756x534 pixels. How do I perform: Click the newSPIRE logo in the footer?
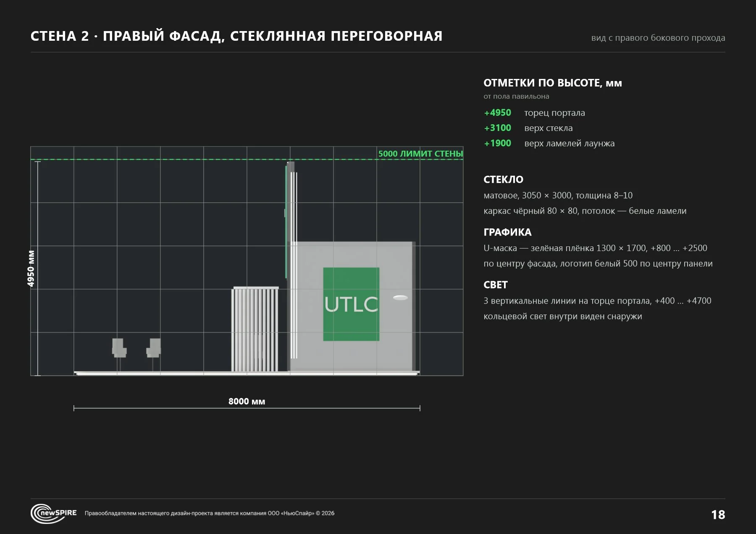[54, 513]
